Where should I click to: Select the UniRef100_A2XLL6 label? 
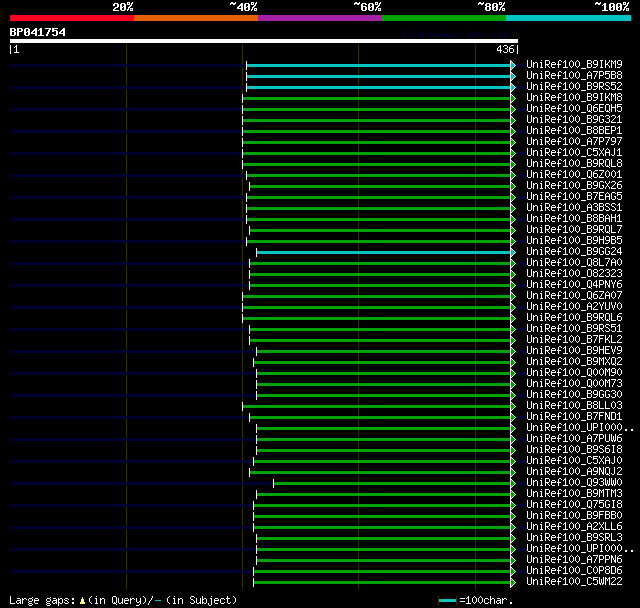point(574,527)
